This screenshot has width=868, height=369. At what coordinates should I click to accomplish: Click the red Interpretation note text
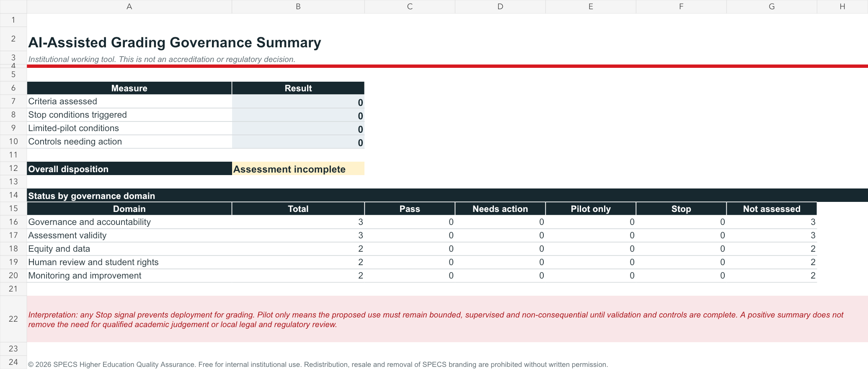click(x=436, y=320)
